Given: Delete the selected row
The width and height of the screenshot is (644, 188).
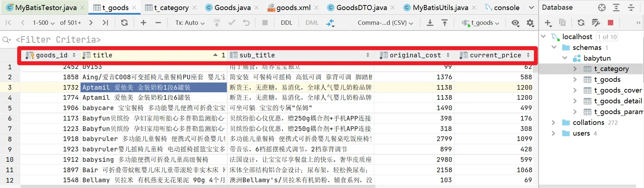Looking at the screenshot, I should [158, 23].
